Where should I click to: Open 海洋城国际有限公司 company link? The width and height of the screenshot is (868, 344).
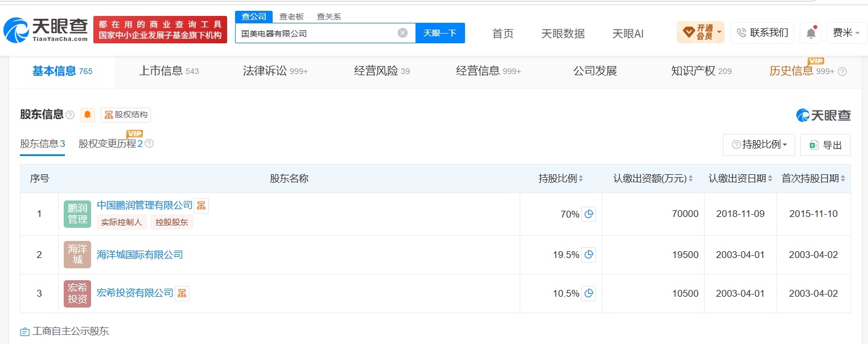click(140, 255)
